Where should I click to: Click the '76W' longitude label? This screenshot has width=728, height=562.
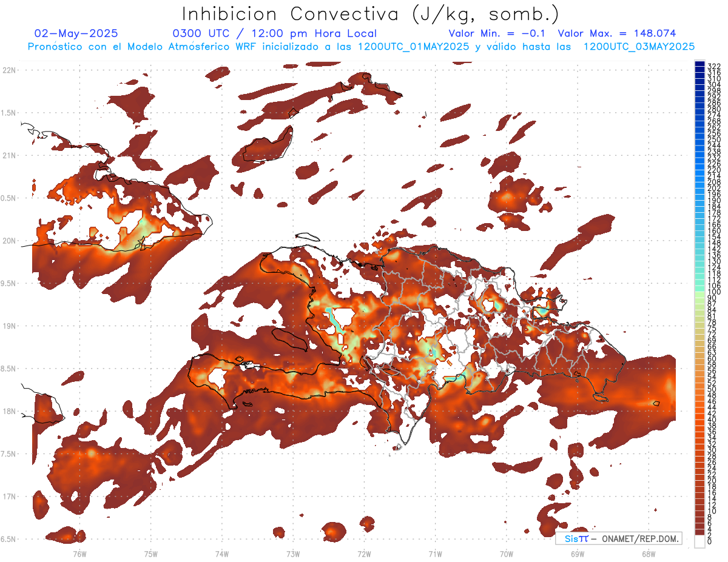[79, 554]
